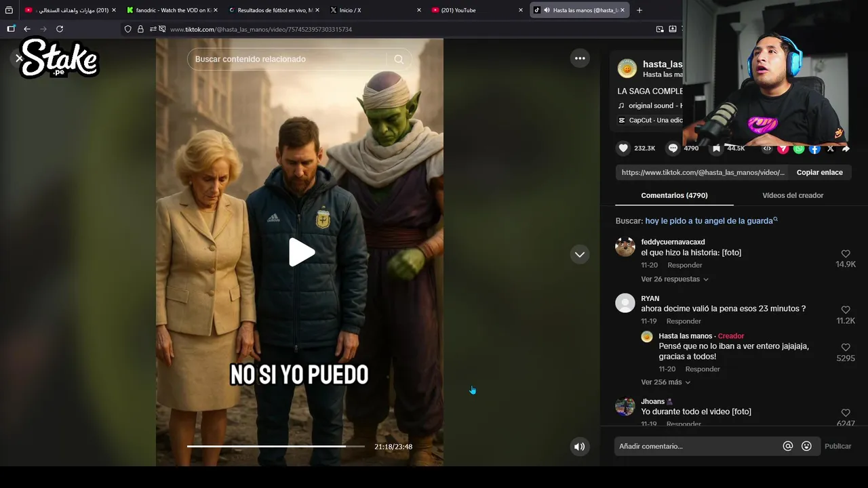Close the fanodric browser tab
Image resolution: width=868 pixels, height=488 pixels.
point(216,10)
